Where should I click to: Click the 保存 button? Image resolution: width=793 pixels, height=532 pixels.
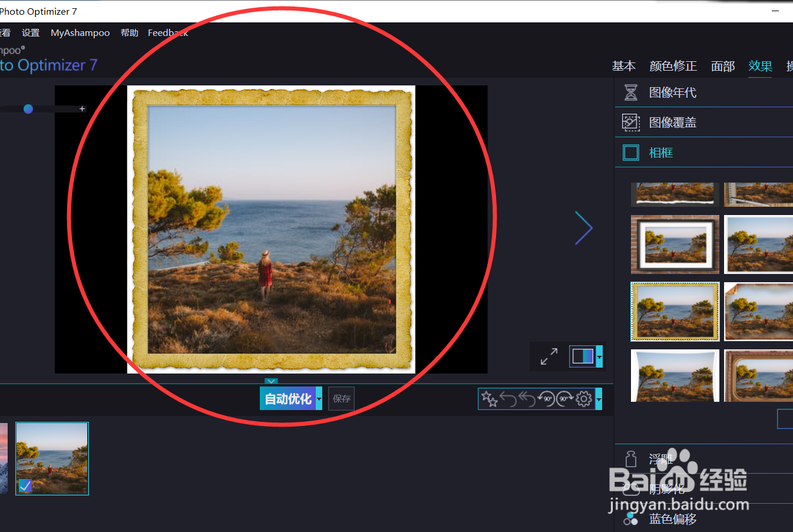pos(341,399)
